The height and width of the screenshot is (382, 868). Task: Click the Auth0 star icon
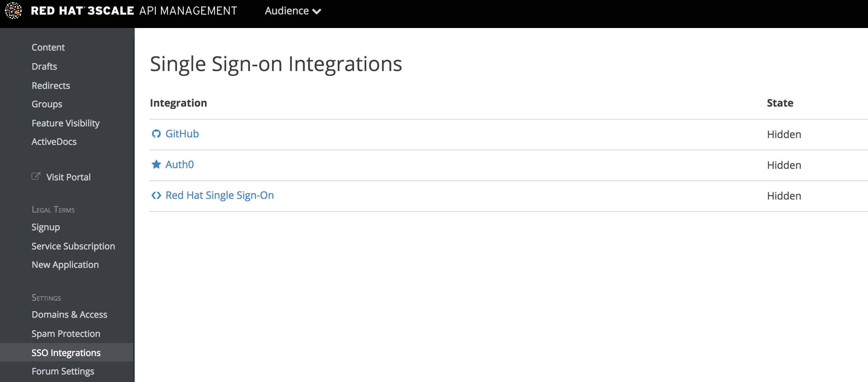(157, 164)
